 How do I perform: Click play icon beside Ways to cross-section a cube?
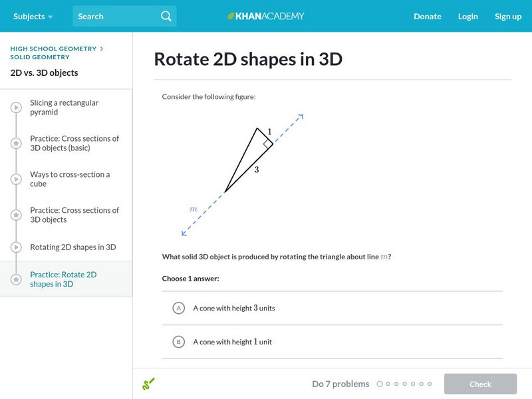(x=15, y=179)
